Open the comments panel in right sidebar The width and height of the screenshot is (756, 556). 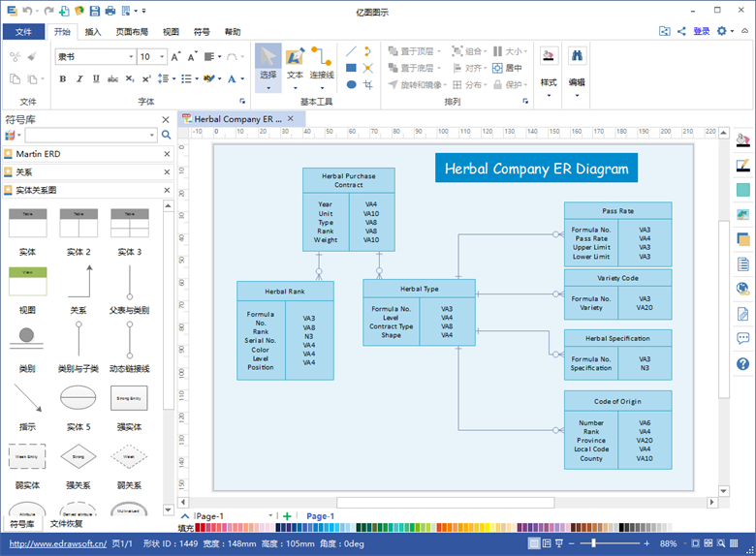coord(743,339)
